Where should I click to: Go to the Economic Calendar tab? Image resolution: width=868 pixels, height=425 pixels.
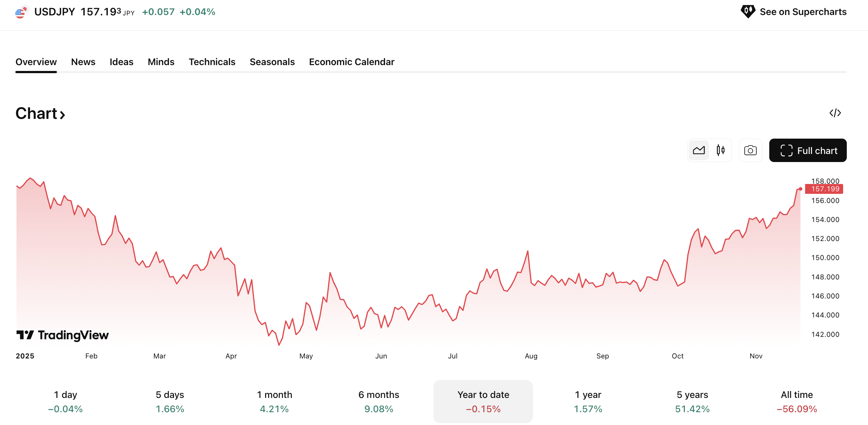(x=351, y=62)
